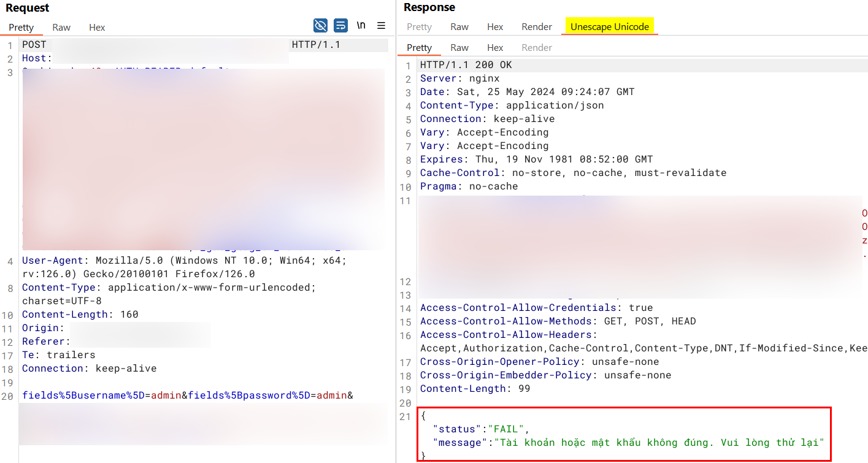Click the "message" JSON line with Vietnamese text
Viewport: 868px width, 463px height.
(628, 443)
